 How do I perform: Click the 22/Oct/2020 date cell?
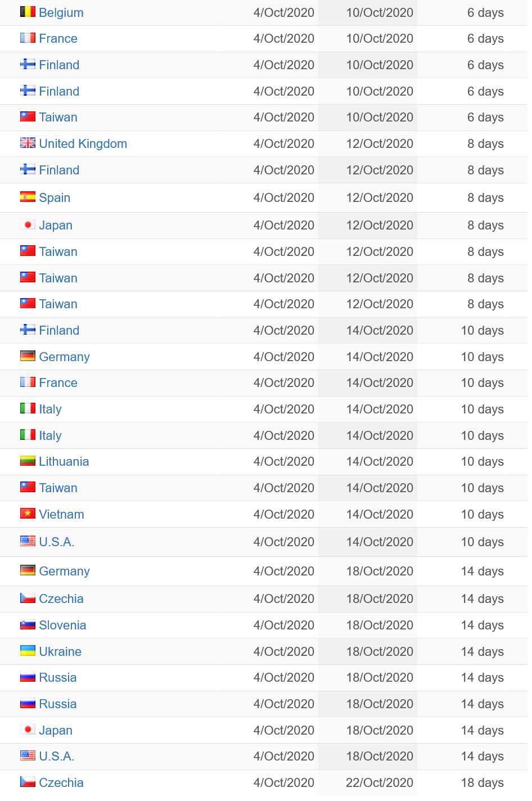380,782
